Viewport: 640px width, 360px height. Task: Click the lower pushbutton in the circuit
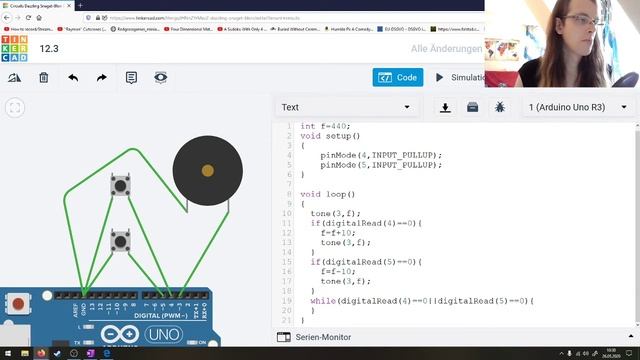[120, 241]
